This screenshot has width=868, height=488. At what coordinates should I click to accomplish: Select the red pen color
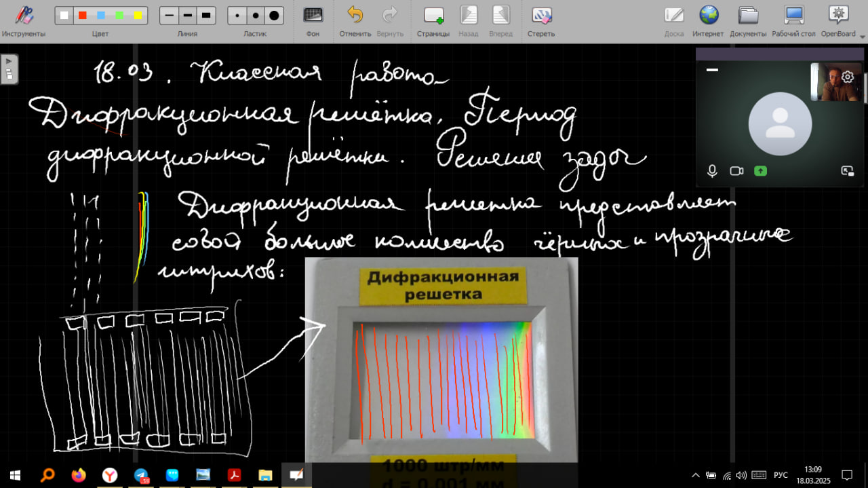point(83,15)
